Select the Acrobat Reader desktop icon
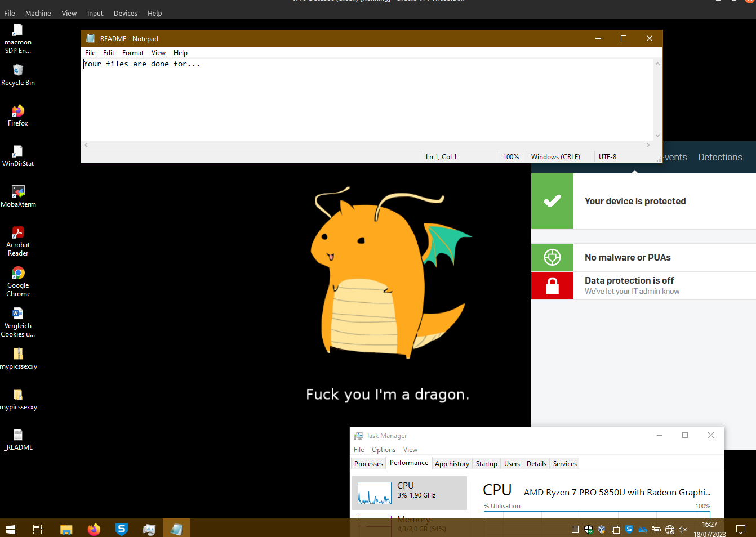This screenshot has width=756, height=537. point(18,241)
